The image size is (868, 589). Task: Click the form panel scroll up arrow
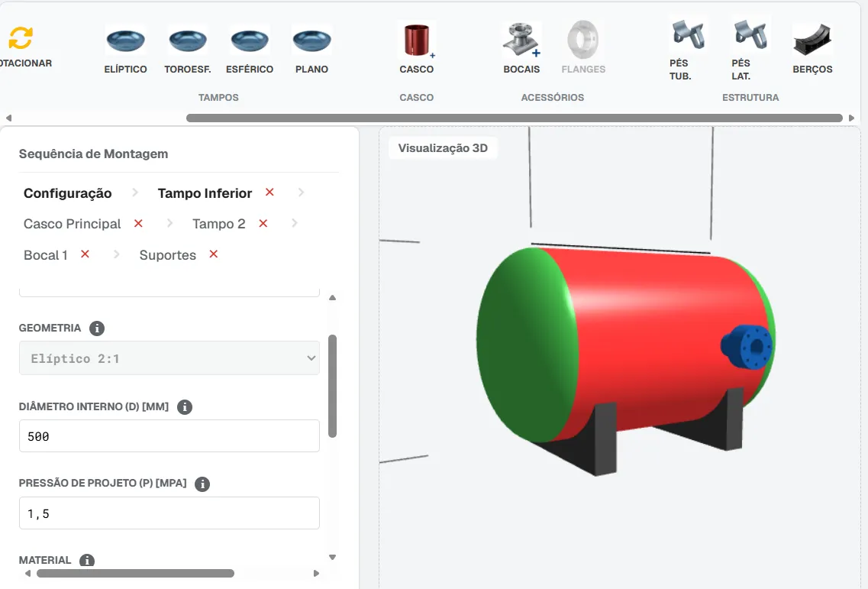point(332,297)
